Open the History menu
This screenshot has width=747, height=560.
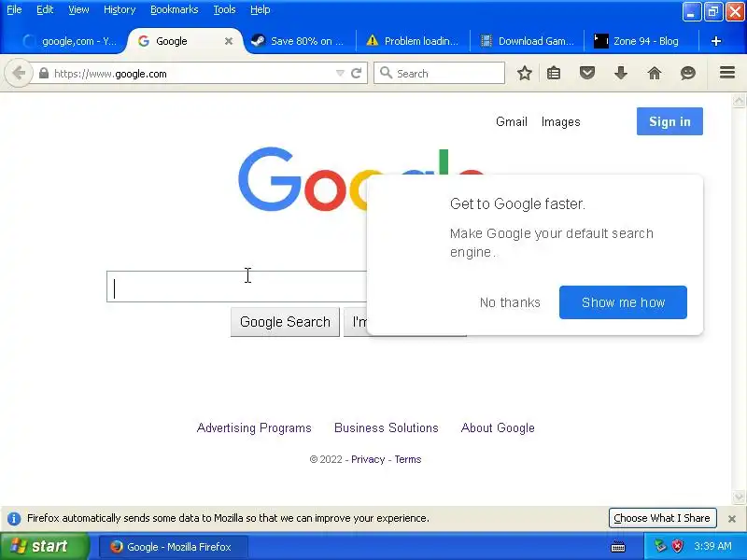point(120,9)
